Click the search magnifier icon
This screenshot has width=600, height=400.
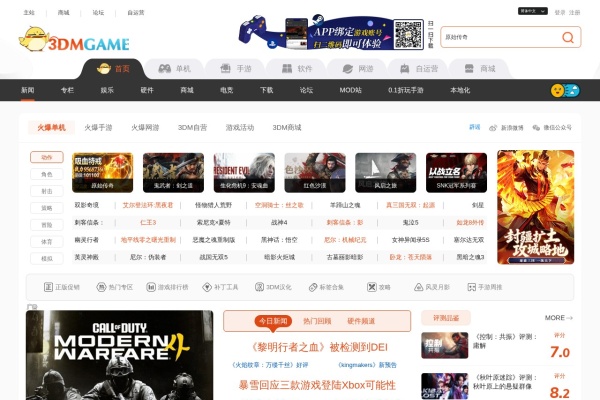click(568, 37)
